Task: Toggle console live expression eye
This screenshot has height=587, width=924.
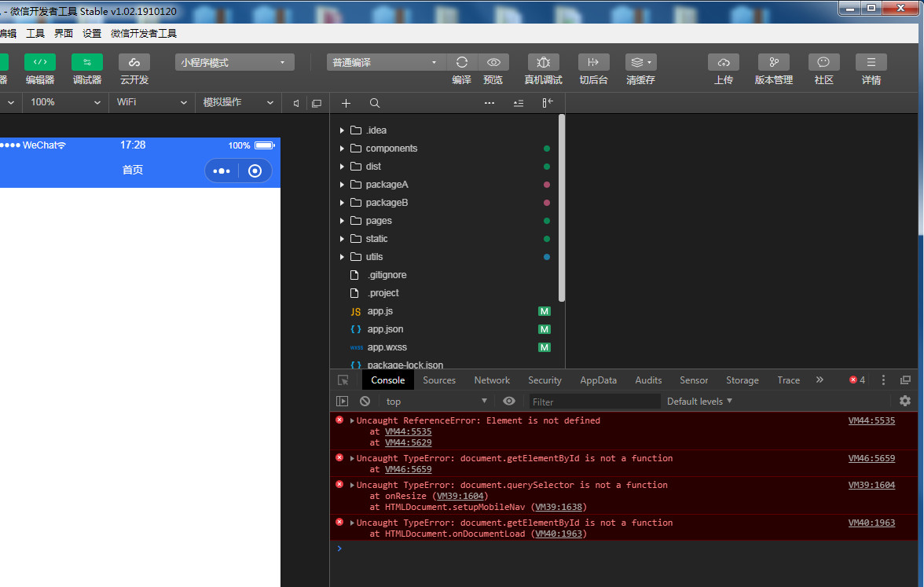Action: pyautogui.click(x=509, y=402)
